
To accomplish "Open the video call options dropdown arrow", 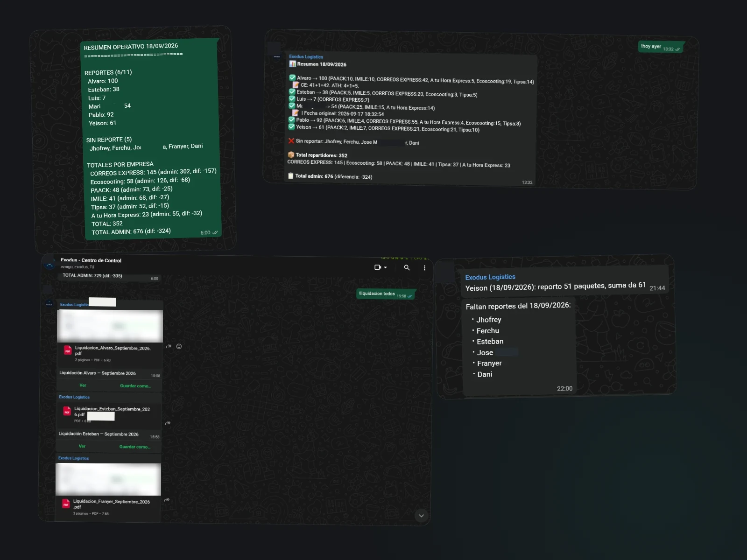I will point(385,267).
